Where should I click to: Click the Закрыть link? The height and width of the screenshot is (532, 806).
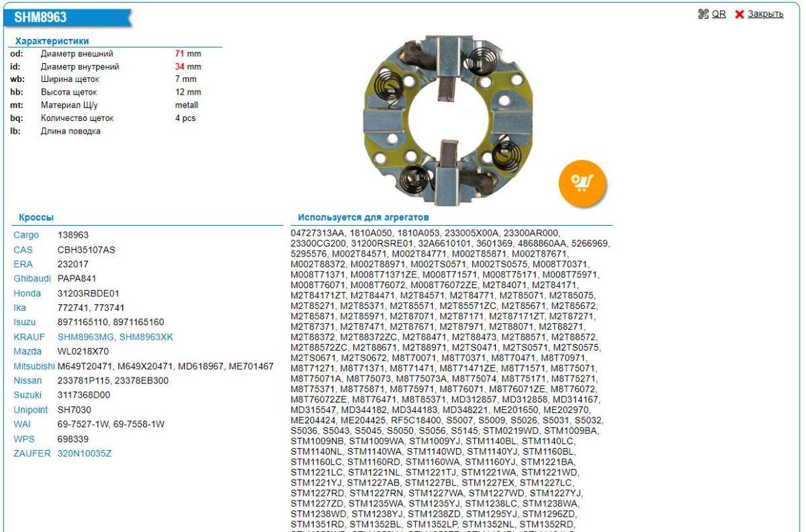click(765, 14)
